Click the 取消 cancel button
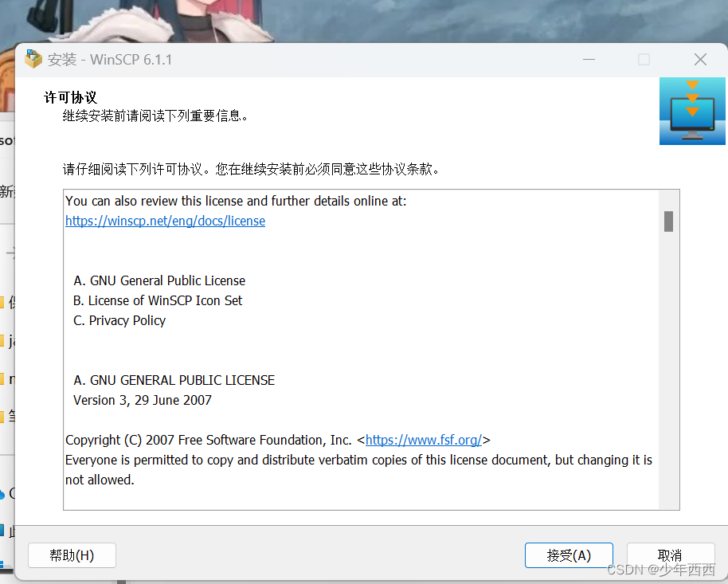The width and height of the screenshot is (728, 584). pos(671,555)
